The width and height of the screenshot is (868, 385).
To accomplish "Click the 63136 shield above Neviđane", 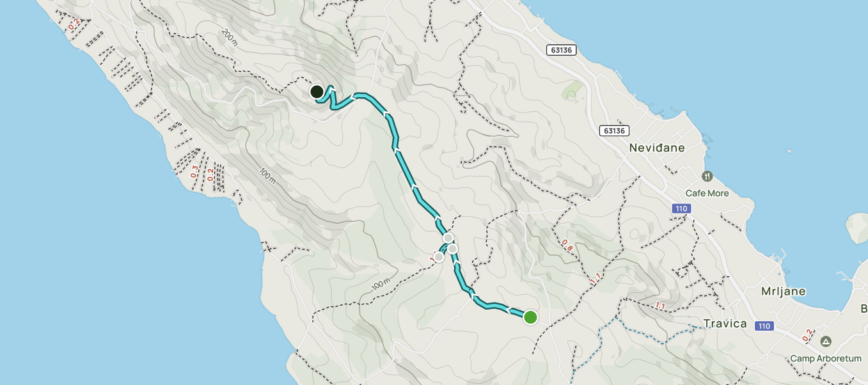I will [x=614, y=130].
